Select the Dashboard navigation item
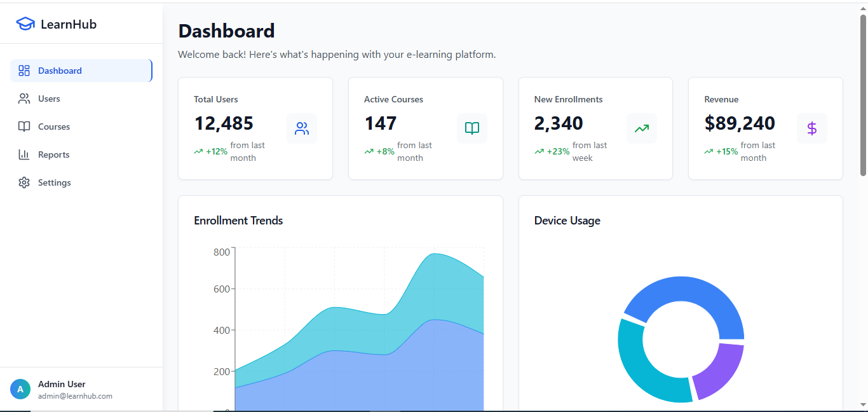Viewport: 868px width, 412px height. pyautogui.click(x=60, y=71)
